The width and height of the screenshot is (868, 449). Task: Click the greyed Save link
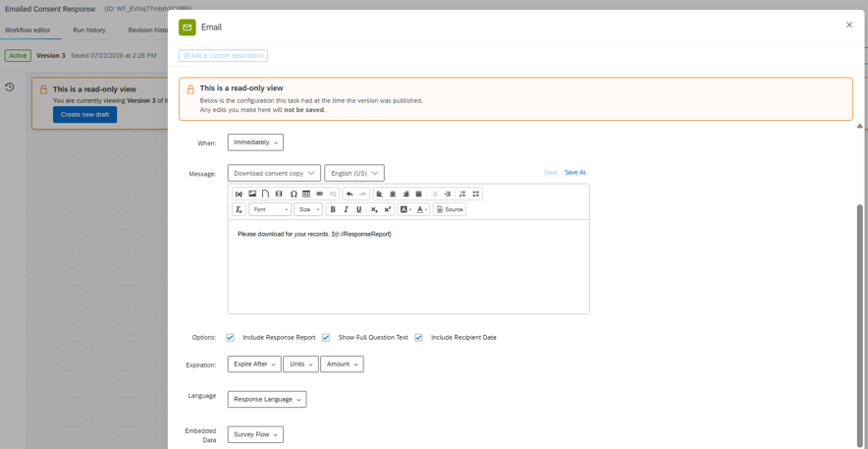[550, 172]
